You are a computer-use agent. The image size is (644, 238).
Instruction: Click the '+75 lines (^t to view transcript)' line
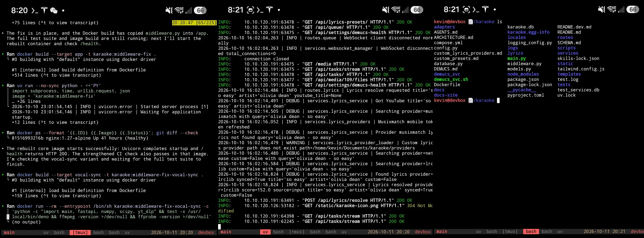tap(55, 23)
